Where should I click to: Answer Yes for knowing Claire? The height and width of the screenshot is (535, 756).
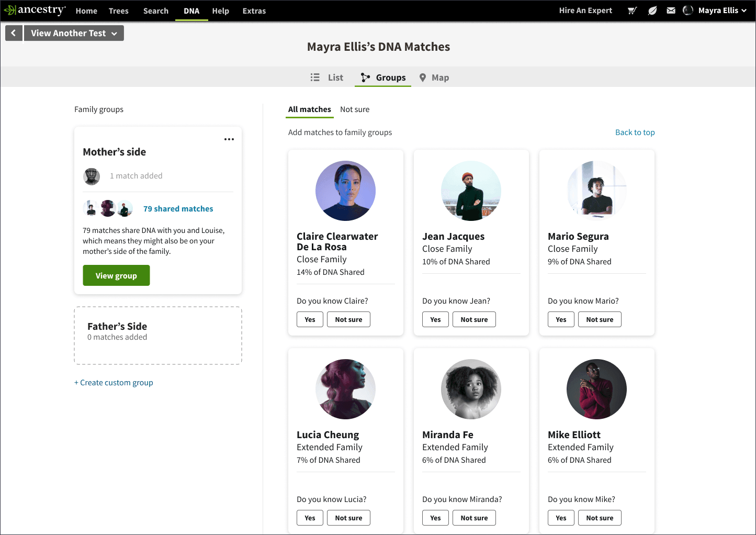click(x=310, y=319)
